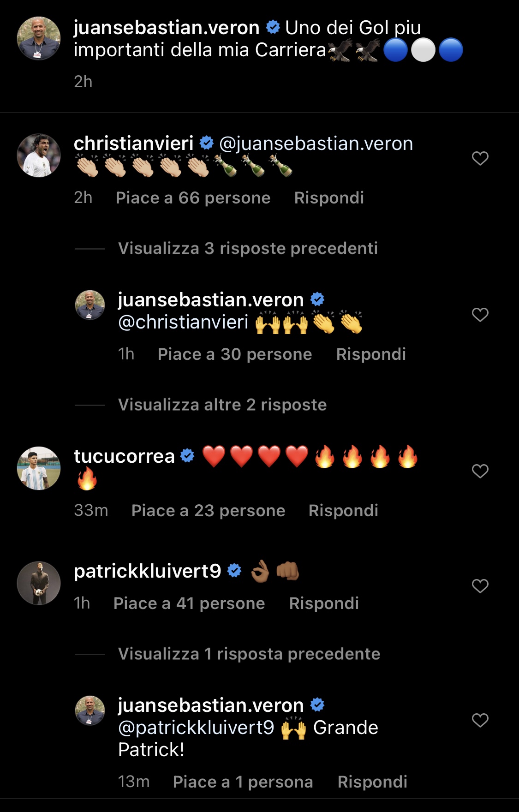
Task: Expand "Visualizza altre 2 risposte"
Action: pos(222,405)
